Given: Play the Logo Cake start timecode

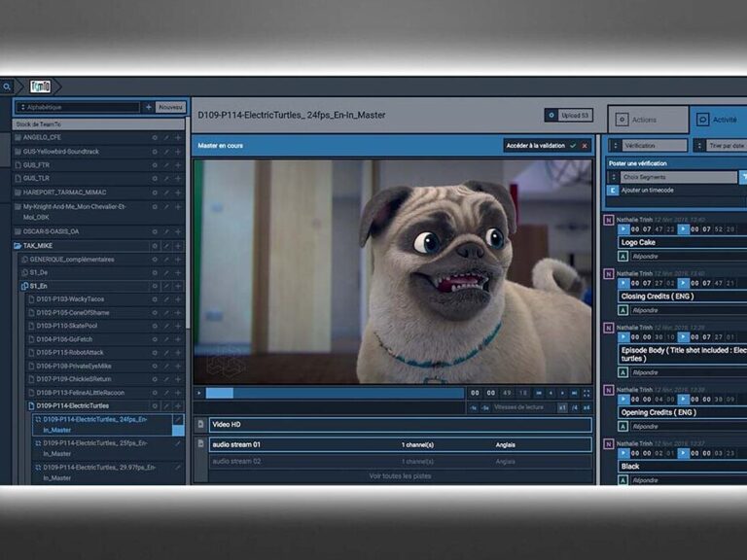Looking at the screenshot, I should 623,229.
